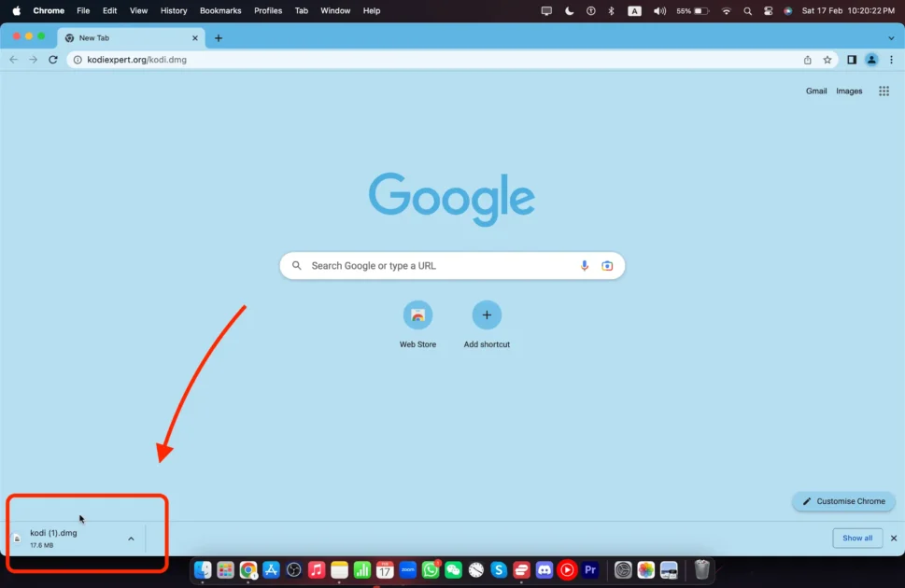This screenshot has height=588, width=905.
Task: Open the Chrome three-dot menu
Action: (891, 60)
